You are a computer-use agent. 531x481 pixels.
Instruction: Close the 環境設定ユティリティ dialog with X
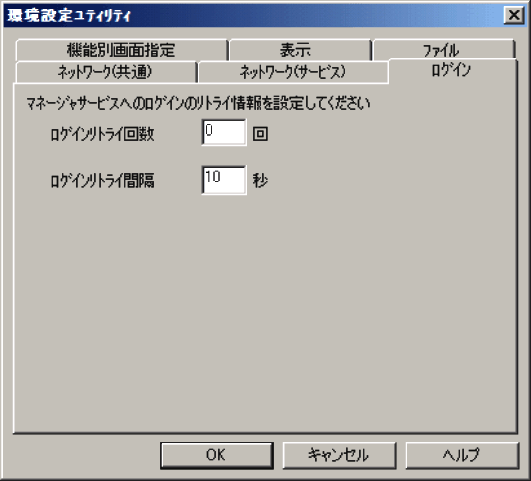[514, 15]
